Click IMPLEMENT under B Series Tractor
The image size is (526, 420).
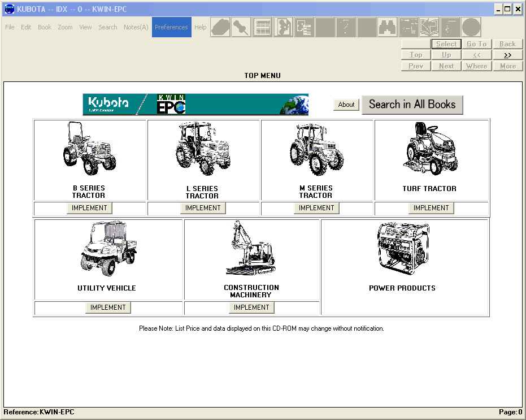[x=89, y=208]
